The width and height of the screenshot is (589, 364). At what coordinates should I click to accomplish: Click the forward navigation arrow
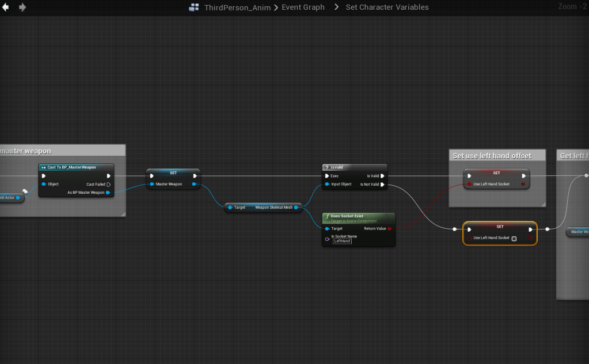click(22, 7)
